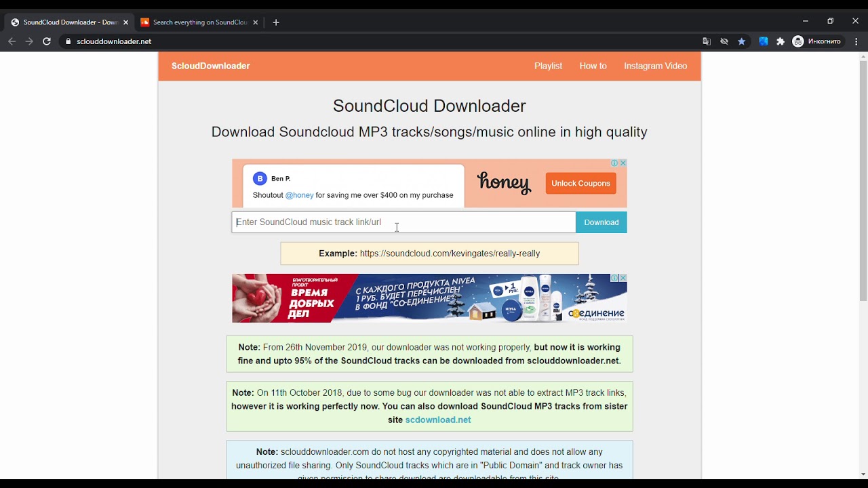
Task: Reload the page with the refresh icon
Action: tap(47, 41)
